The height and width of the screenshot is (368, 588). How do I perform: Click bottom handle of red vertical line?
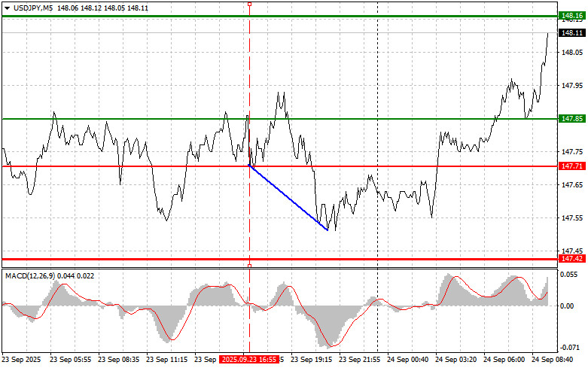pyautogui.click(x=250, y=266)
